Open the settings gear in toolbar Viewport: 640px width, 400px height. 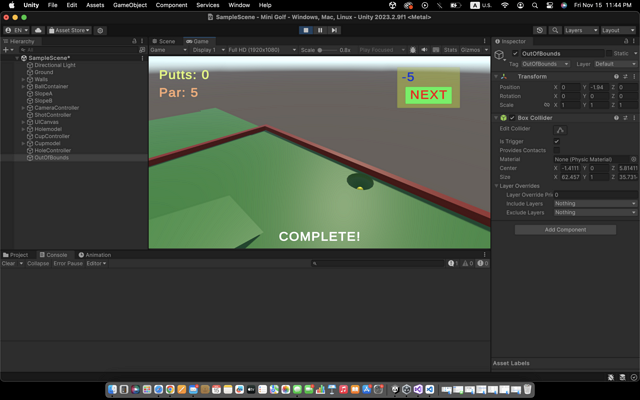(100, 30)
